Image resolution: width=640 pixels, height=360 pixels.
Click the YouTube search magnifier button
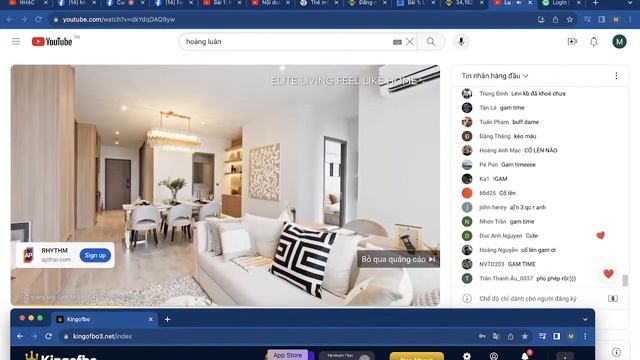pos(431,42)
